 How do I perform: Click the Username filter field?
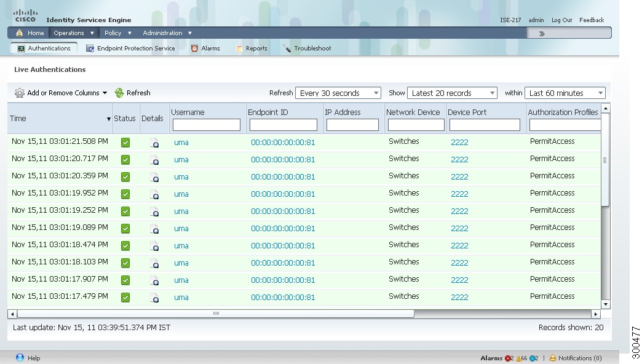pos(207,125)
